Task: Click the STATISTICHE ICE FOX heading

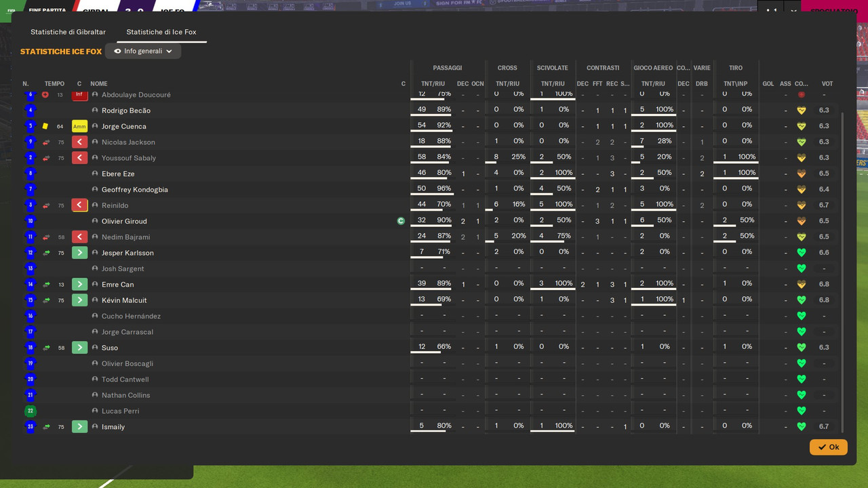Action: click(61, 52)
